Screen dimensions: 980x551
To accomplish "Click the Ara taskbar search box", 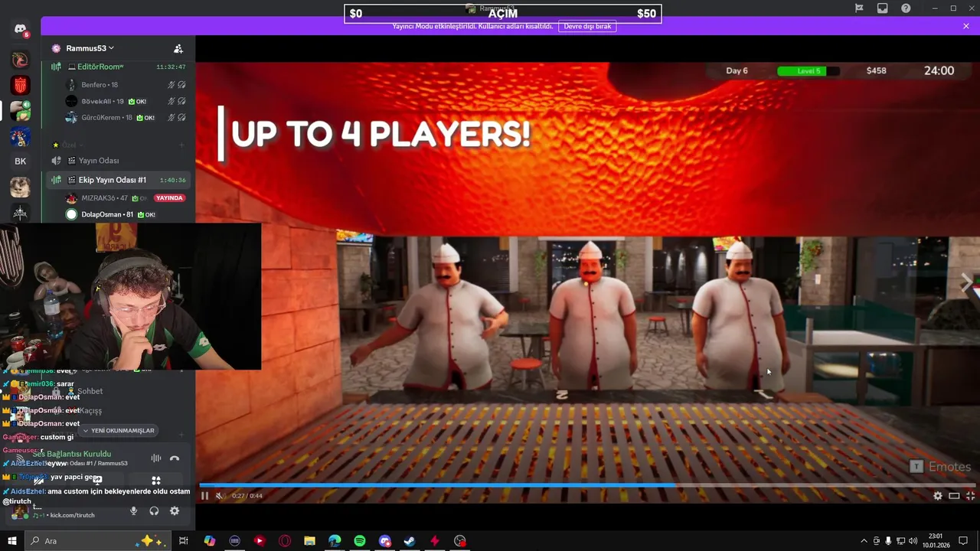I will [x=98, y=541].
